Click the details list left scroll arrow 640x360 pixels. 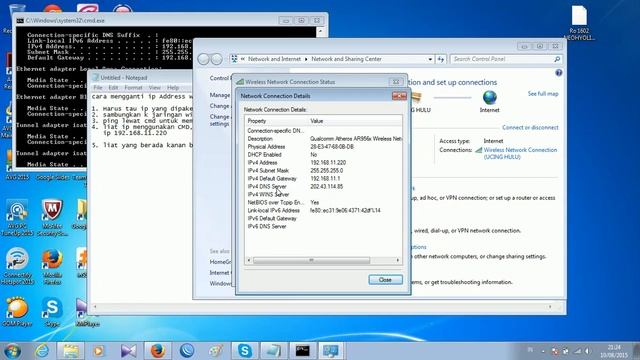pyautogui.click(x=249, y=260)
